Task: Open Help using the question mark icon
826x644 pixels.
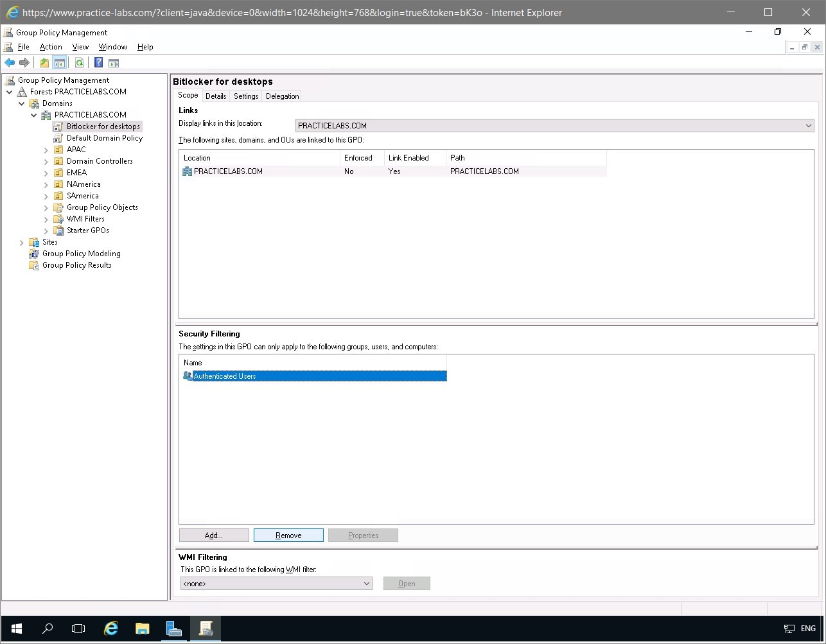Action: 98,62
